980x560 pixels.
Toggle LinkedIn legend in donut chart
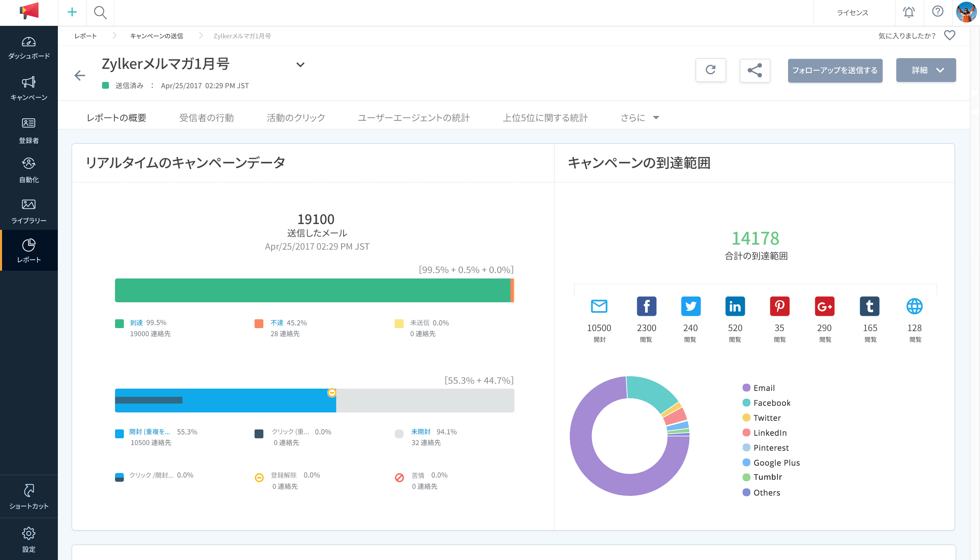tap(765, 433)
